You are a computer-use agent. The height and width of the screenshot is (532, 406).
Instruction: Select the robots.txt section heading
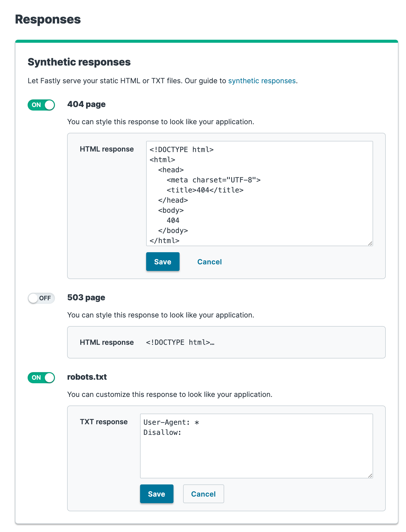(x=87, y=377)
